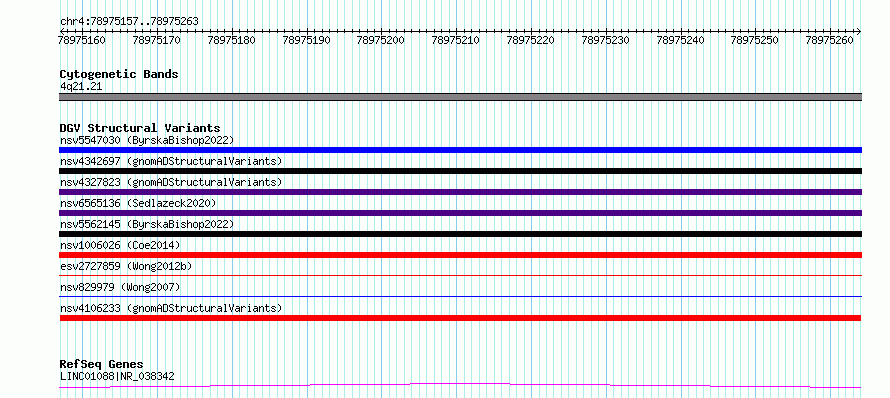This screenshot has height=398, width=890.
Task: Select the magenta LINC01088 gene line
Action: tap(460, 386)
